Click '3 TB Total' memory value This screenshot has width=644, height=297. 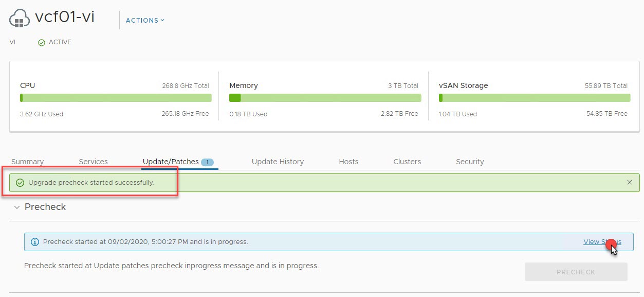(x=403, y=86)
